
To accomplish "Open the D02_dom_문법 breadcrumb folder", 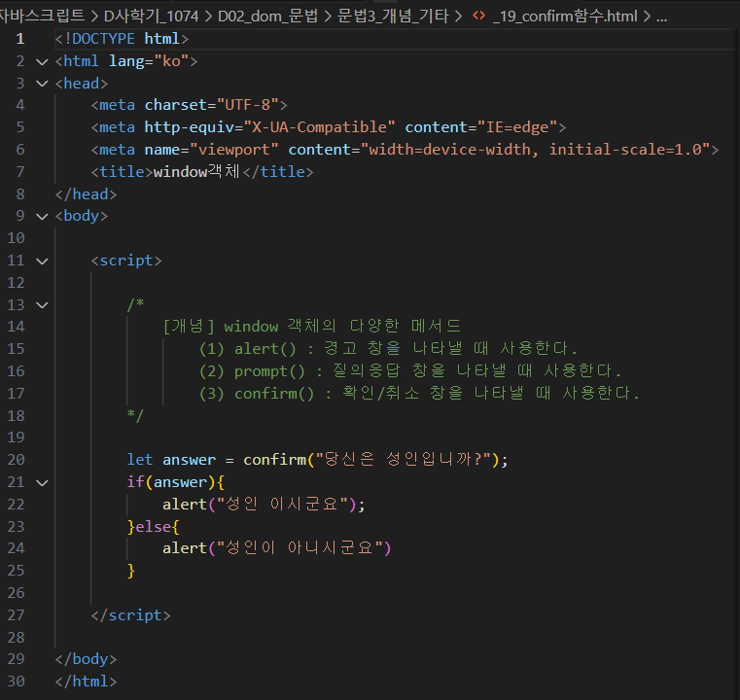I will [x=267, y=17].
